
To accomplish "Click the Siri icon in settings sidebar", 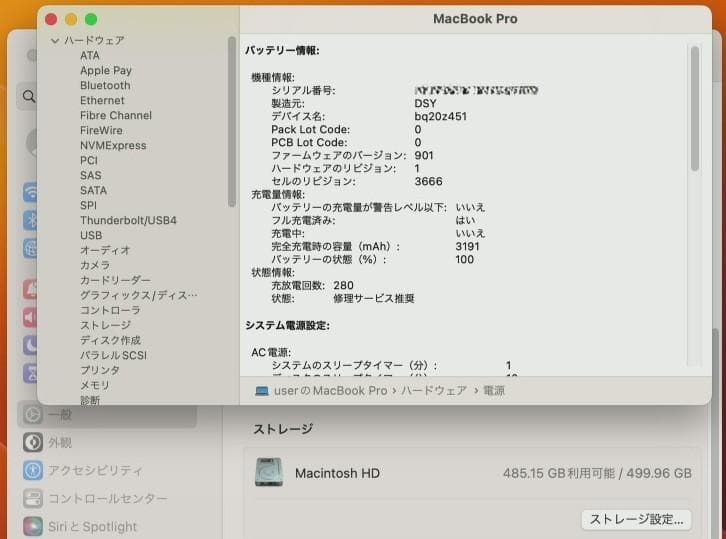I will pyautogui.click(x=32, y=526).
